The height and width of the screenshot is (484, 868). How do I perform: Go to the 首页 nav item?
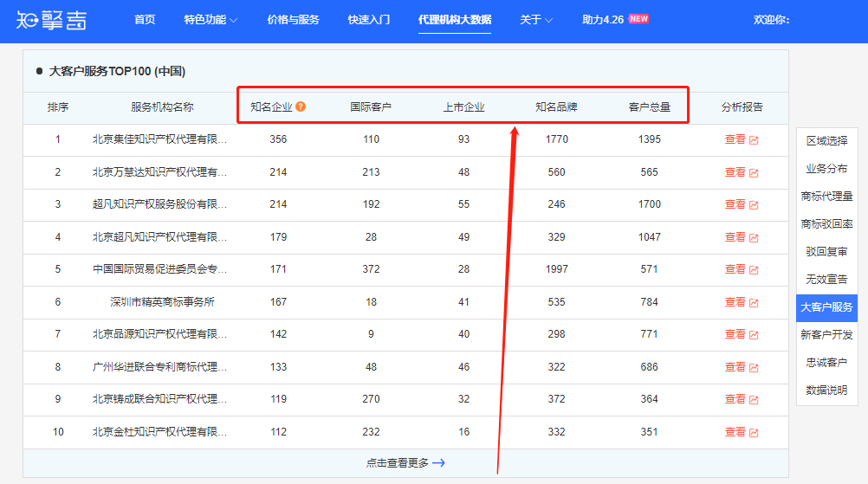coord(145,20)
